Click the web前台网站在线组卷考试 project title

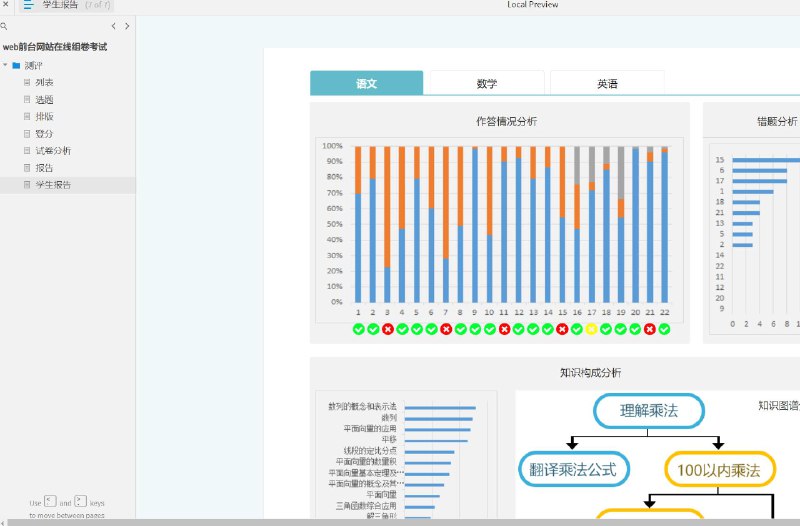55,47
